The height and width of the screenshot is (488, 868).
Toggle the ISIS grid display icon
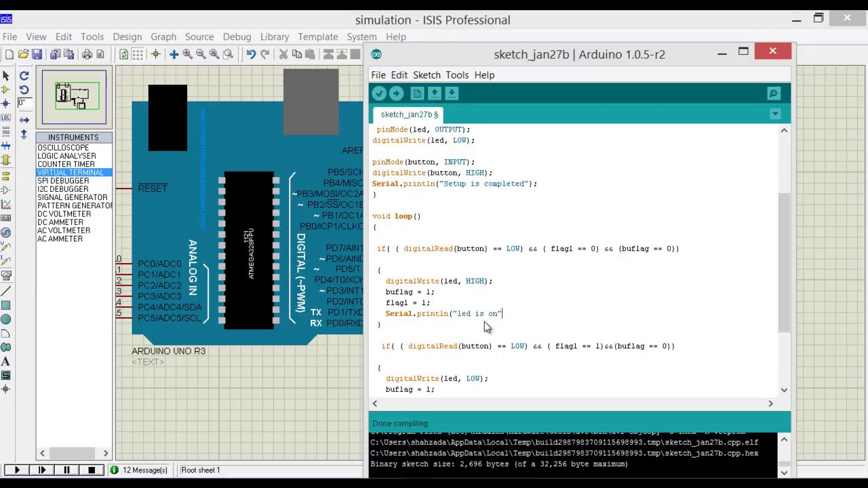pyautogui.click(x=138, y=54)
